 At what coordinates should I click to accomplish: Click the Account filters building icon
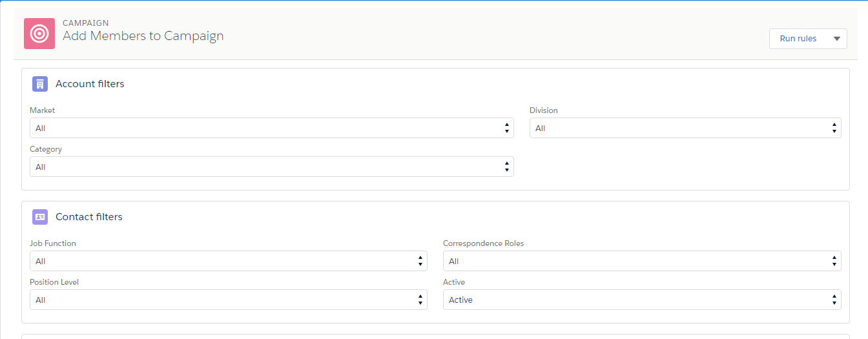tap(40, 84)
